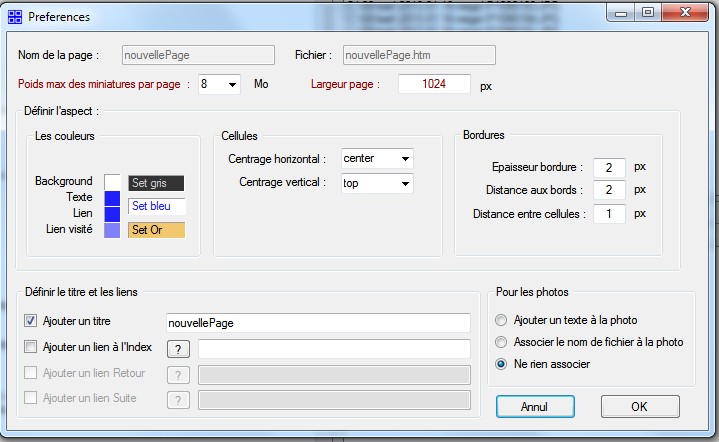
Task: Apply the Set Or color preset
Action: [156, 230]
